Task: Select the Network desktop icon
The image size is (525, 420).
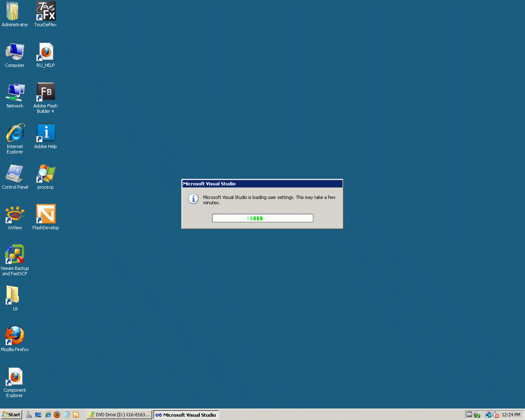Action: tap(15, 96)
